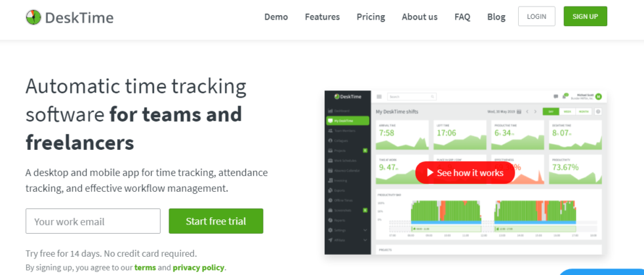Click the DeskTime clock logo icon

pyautogui.click(x=33, y=17)
